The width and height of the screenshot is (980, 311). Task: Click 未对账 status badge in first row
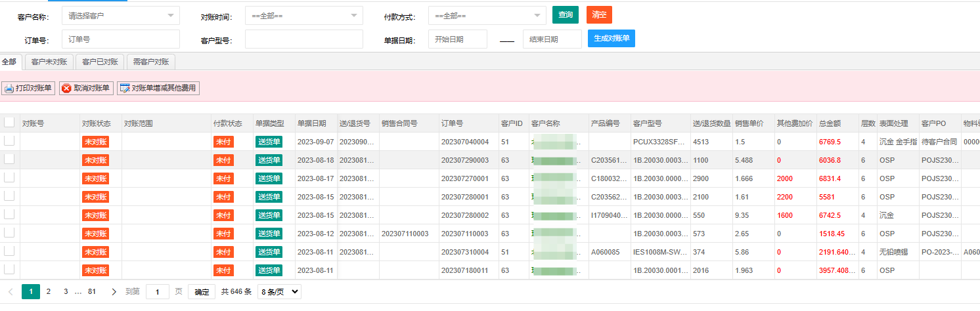tap(95, 142)
